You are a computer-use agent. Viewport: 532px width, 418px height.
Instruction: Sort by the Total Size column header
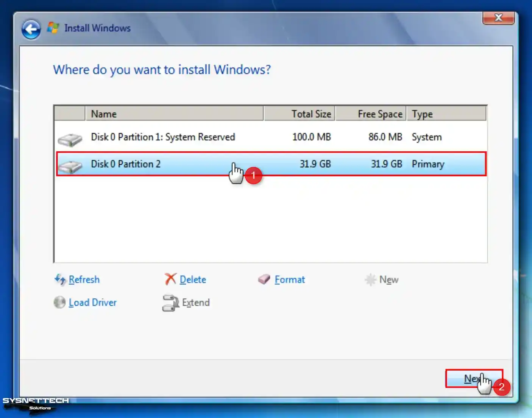[x=299, y=114]
